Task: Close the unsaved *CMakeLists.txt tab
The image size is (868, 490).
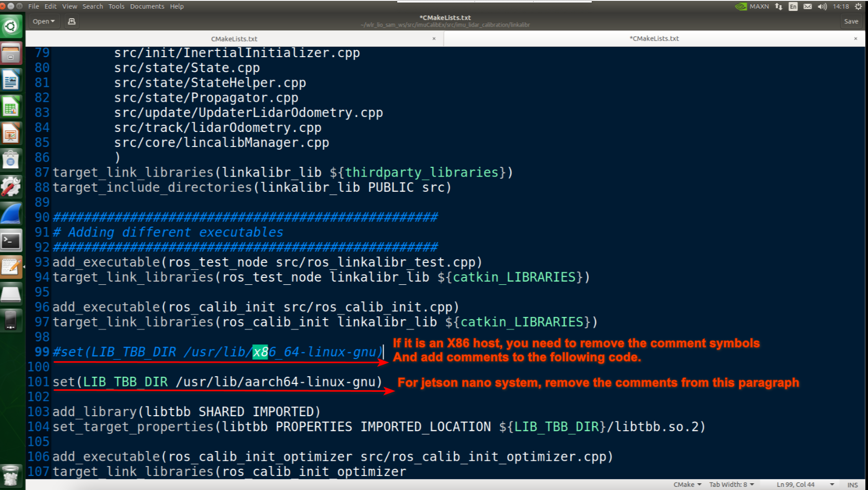Action: pos(856,38)
